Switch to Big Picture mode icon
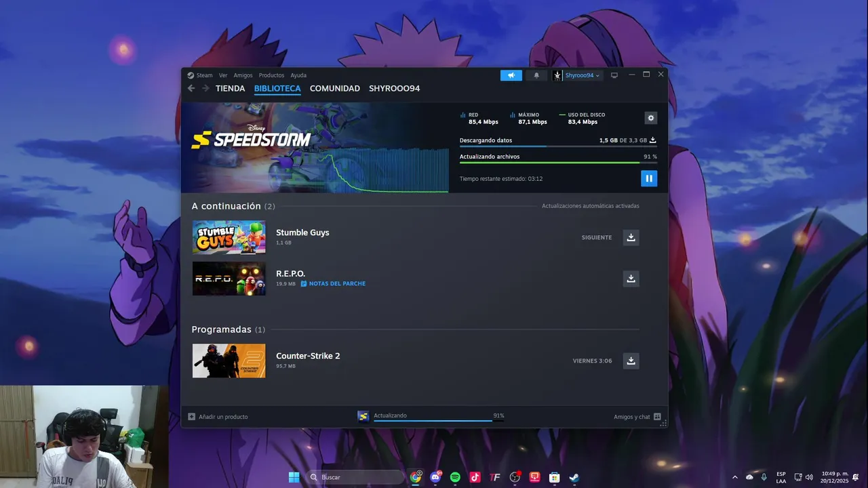This screenshot has height=488, width=868. pyautogui.click(x=614, y=75)
